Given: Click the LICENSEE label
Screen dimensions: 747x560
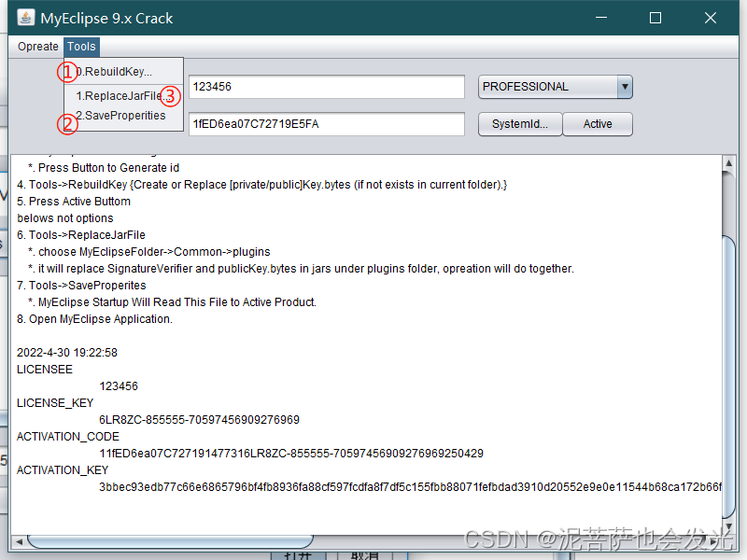Looking at the screenshot, I should point(45,370).
